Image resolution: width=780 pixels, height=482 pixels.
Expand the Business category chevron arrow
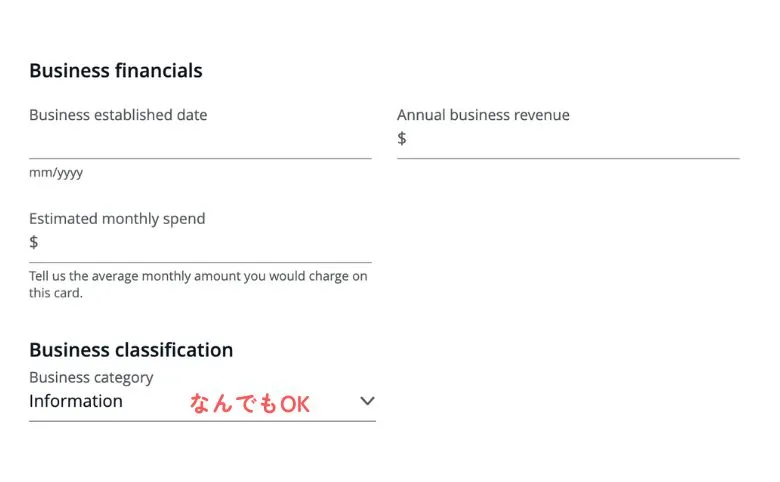click(367, 401)
